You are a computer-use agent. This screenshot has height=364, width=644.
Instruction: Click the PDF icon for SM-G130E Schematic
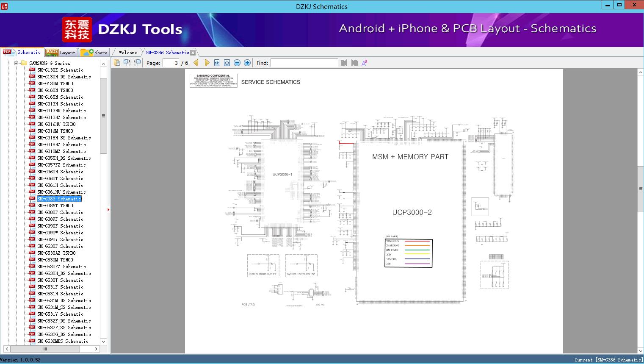(x=32, y=69)
